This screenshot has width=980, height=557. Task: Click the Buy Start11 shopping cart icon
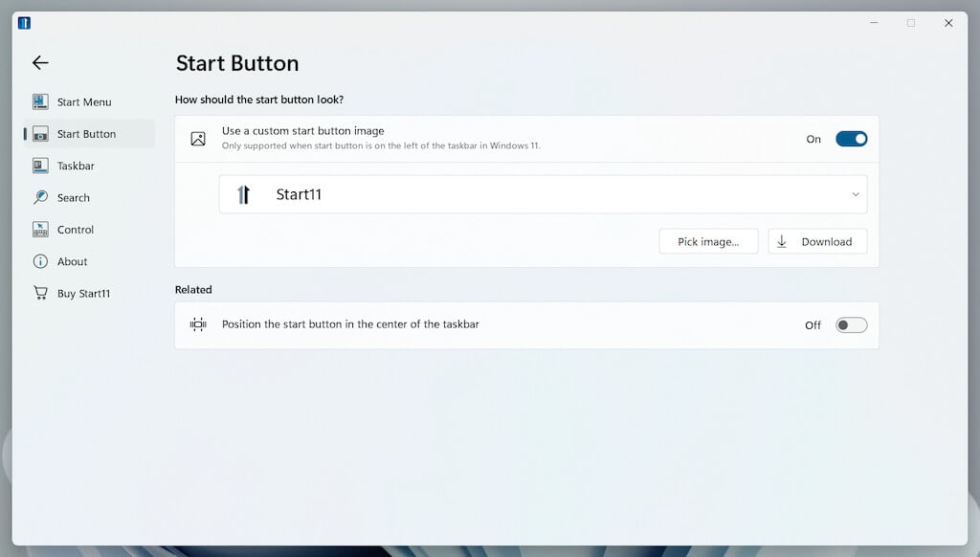(40, 293)
